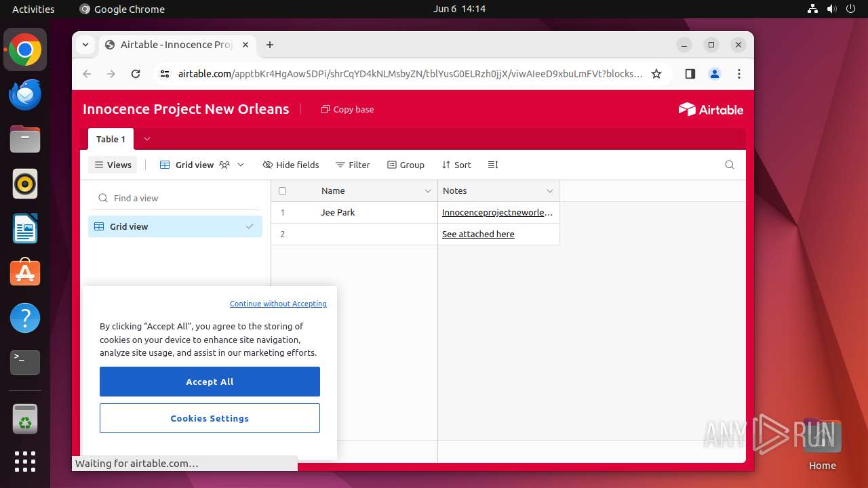Open Activities overview
The width and height of the screenshot is (868, 488).
(x=33, y=9)
